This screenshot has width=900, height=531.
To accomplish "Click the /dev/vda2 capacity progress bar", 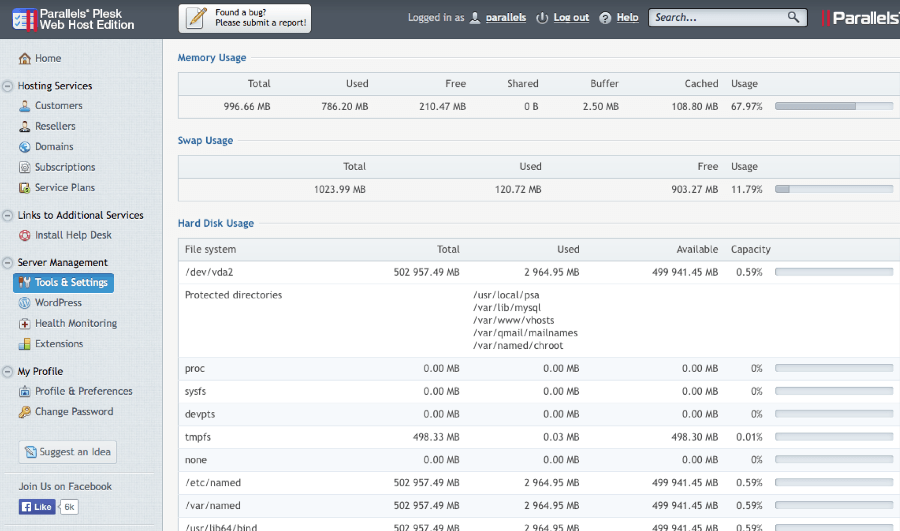I will pos(834,272).
